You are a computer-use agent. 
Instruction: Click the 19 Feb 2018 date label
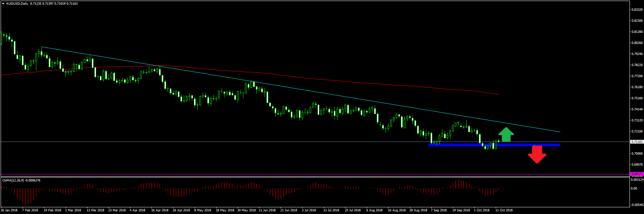point(52,210)
